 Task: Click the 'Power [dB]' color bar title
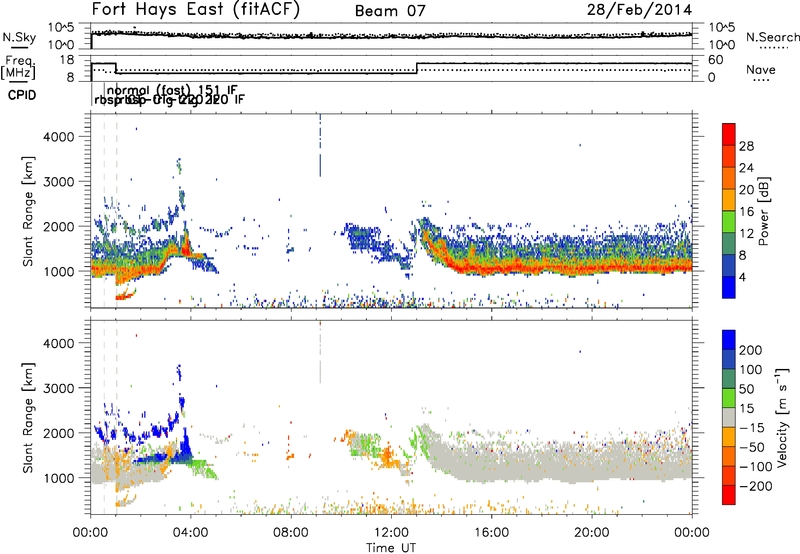764,211
